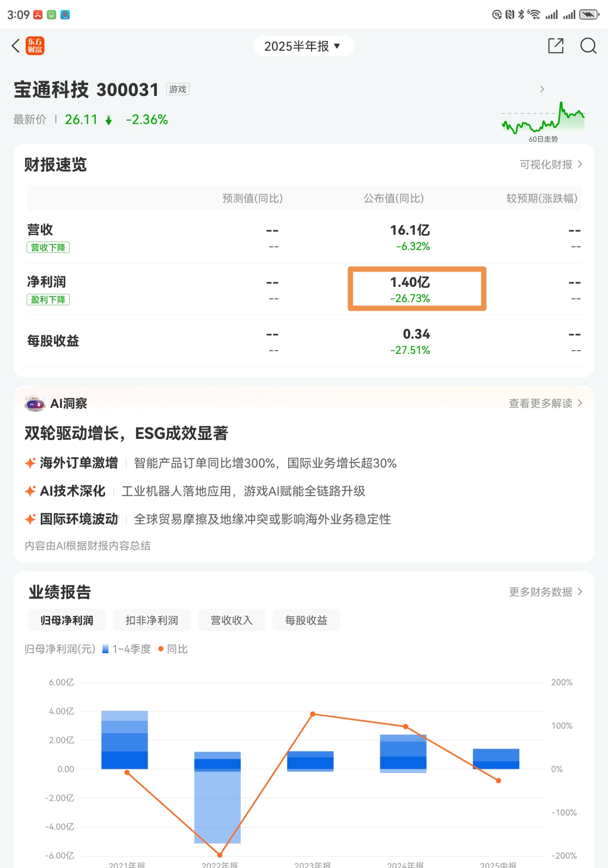The width and height of the screenshot is (608, 868).
Task: Tap the 国际环境波动 insight line
Action: click(x=208, y=519)
